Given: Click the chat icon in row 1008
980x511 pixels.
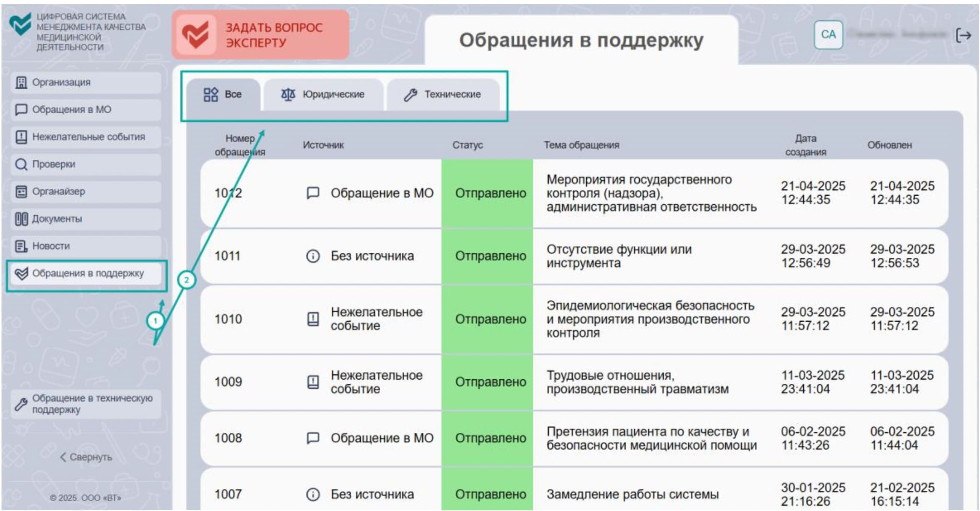Looking at the screenshot, I should click(x=313, y=438).
